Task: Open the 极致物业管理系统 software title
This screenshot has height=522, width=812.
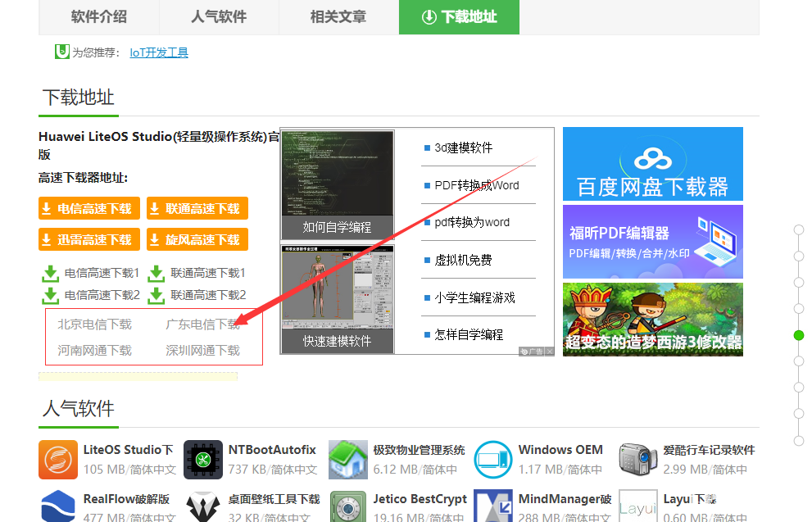Action: [419, 450]
